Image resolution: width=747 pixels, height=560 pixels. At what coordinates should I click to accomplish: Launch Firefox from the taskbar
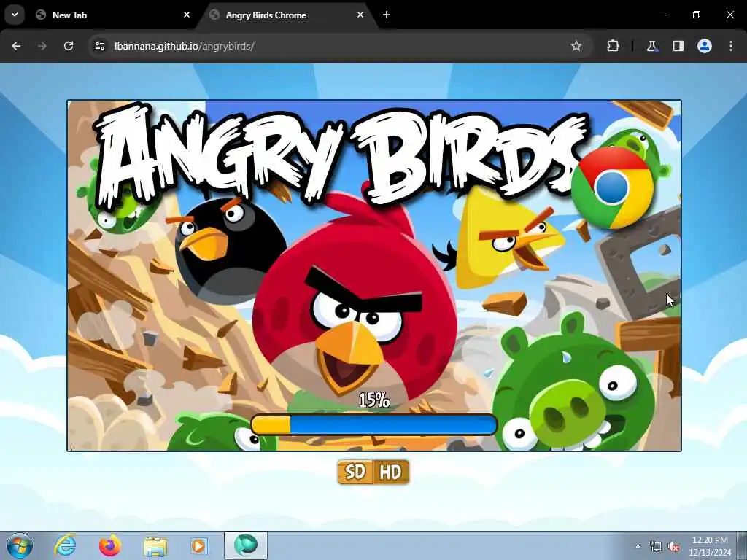pyautogui.click(x=110, y=545)
